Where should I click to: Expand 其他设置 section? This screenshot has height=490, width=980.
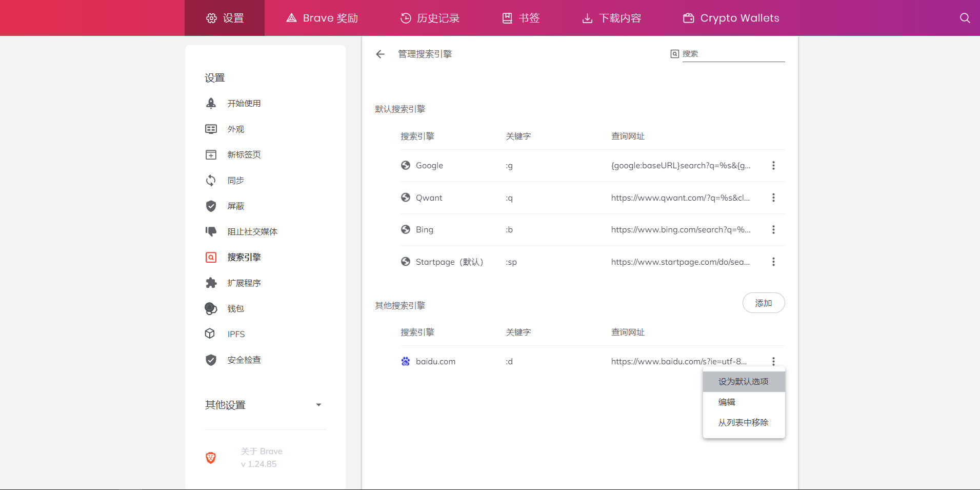pyautogui.click(x=265, y=405)
